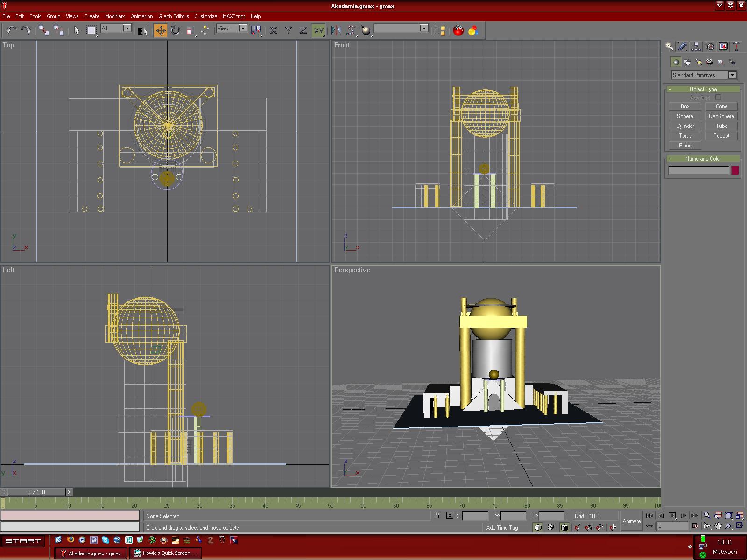Restrict movement to the Y axis

pyautogui.click(x=289, y=30)
